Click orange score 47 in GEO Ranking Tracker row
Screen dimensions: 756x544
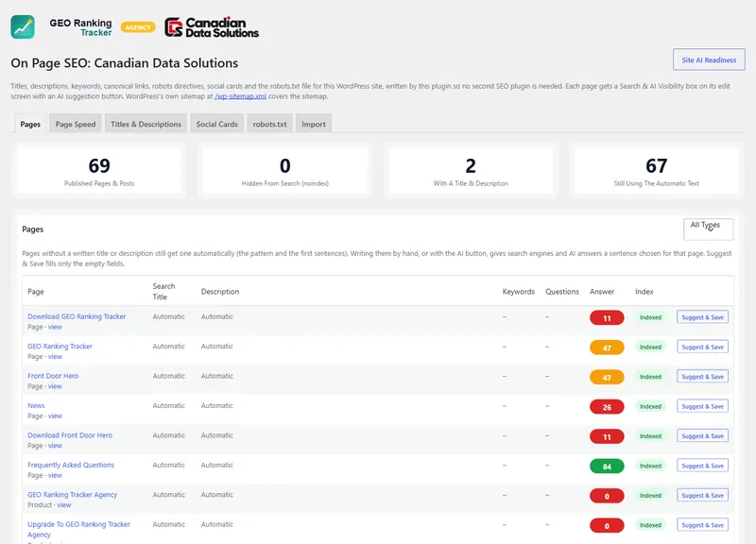click(607, 348)
